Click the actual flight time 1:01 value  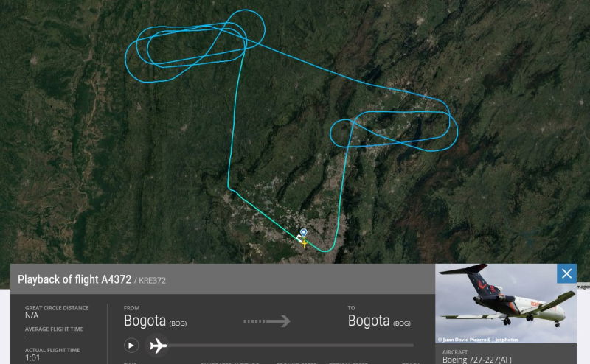32,358
